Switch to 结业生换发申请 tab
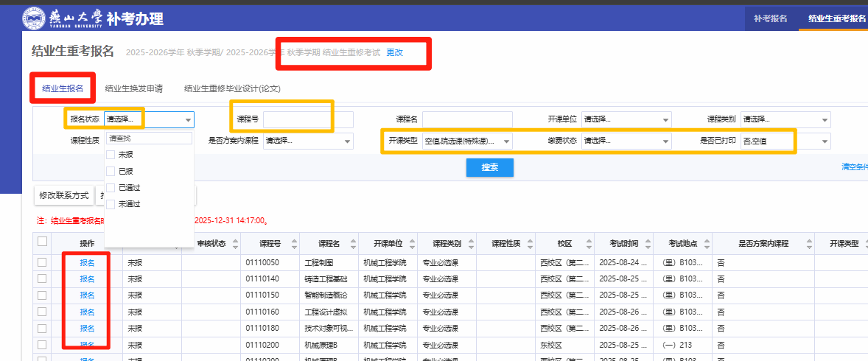The width and height of the screenshot is (868, 361). coord(133,88)
